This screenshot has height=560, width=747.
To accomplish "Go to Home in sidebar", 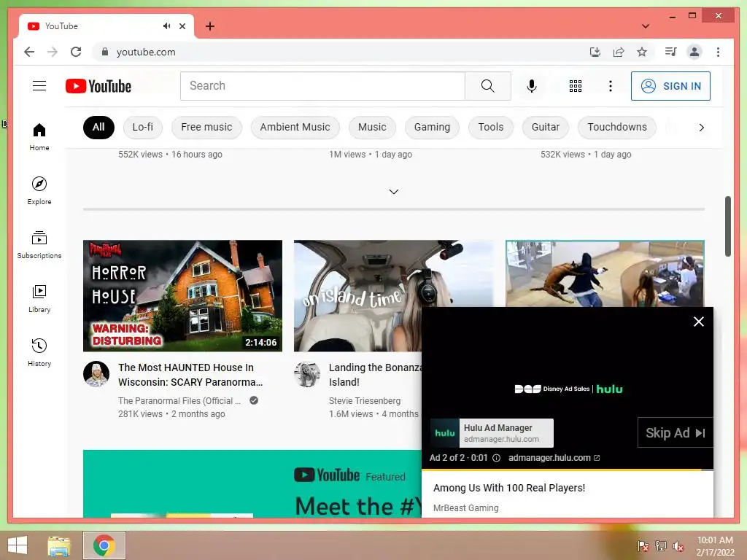I will tap(39, 137).
